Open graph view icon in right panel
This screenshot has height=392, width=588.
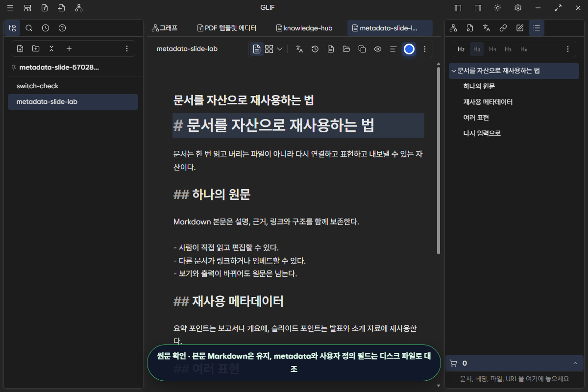coord(453,28)
